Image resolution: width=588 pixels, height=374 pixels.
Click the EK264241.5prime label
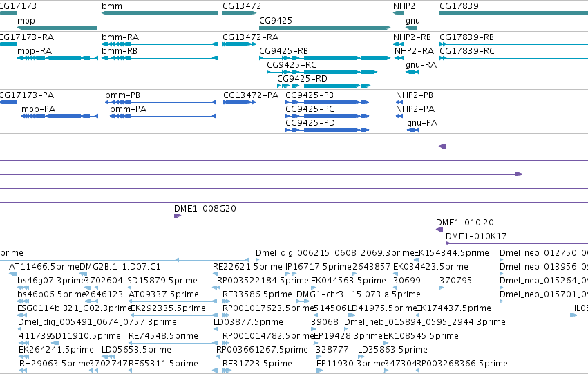[56, 350]
